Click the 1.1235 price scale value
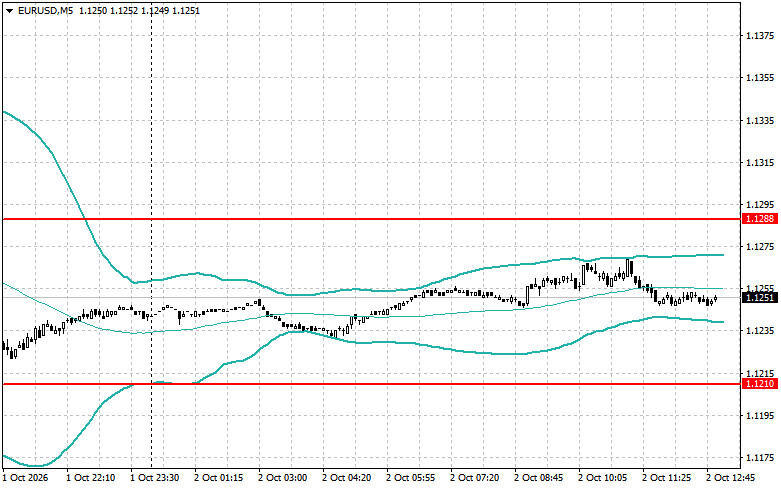Image resolution: width=781 pixels, height=489 pixels. [760, 331]
